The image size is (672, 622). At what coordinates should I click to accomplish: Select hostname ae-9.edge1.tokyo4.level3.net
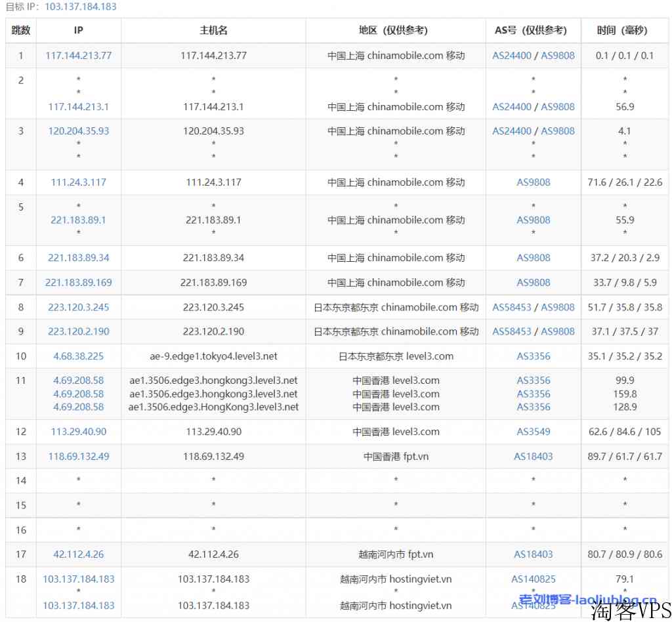[213, 356]
